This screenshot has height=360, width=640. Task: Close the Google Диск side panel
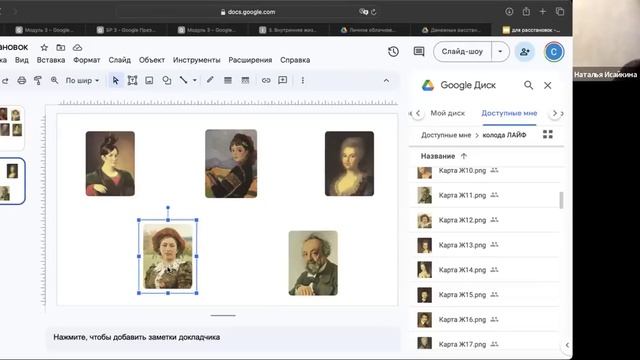[547, 85]
